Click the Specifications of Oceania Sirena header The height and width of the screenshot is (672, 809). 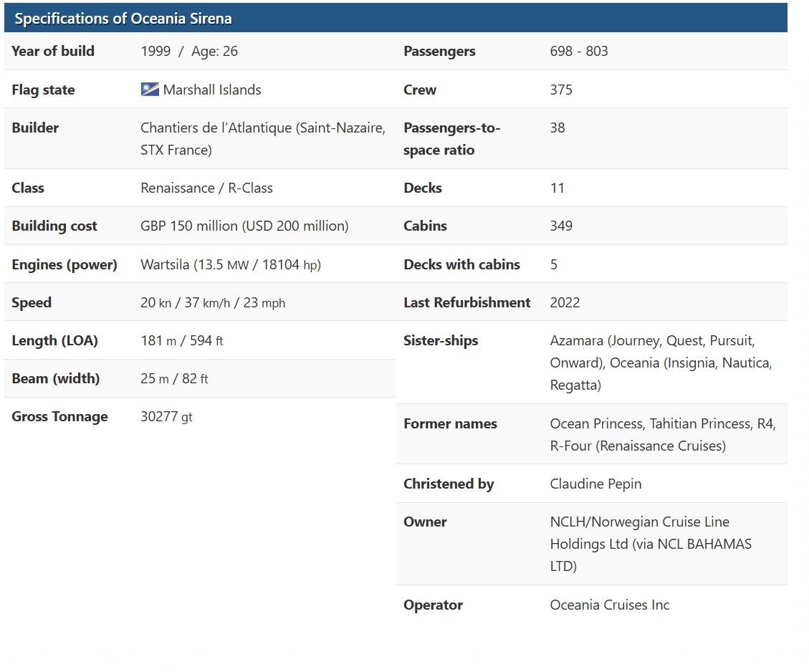pyautogui.click(x=123, y=19)
